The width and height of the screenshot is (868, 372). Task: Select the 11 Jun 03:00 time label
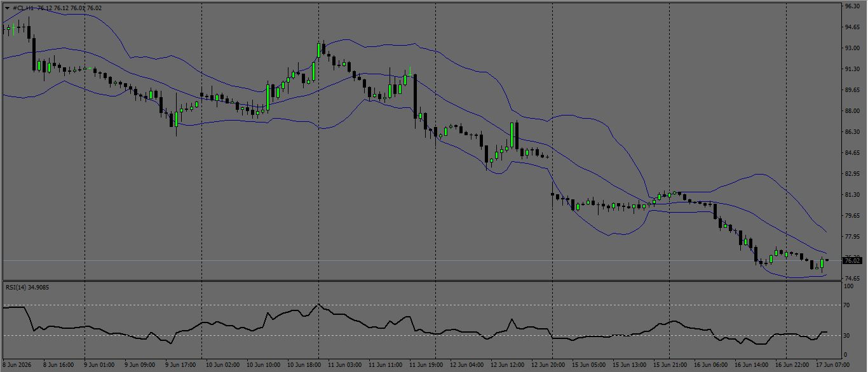(346, 365)
